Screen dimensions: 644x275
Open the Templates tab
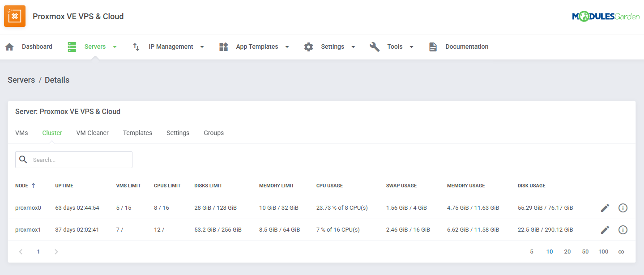(x=137, y=132)
